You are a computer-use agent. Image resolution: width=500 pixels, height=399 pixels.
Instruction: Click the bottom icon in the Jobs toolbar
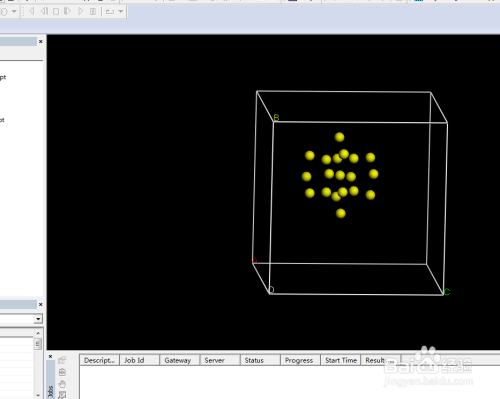62,395
